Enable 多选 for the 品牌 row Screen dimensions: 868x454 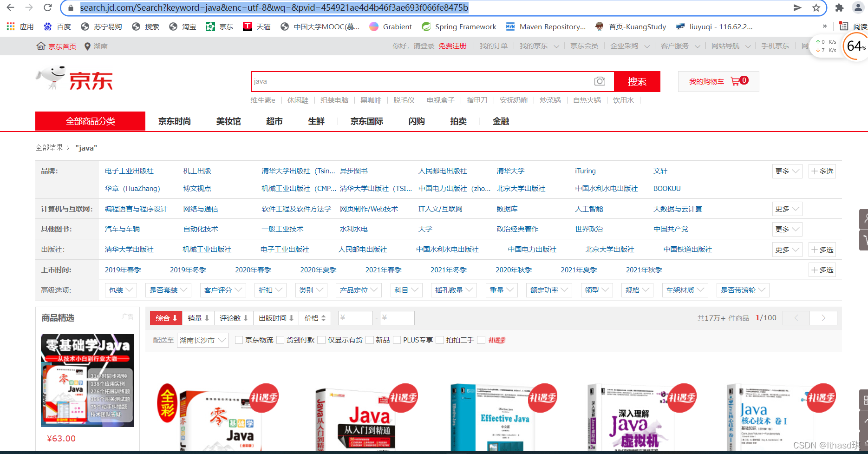click(822, 171)
